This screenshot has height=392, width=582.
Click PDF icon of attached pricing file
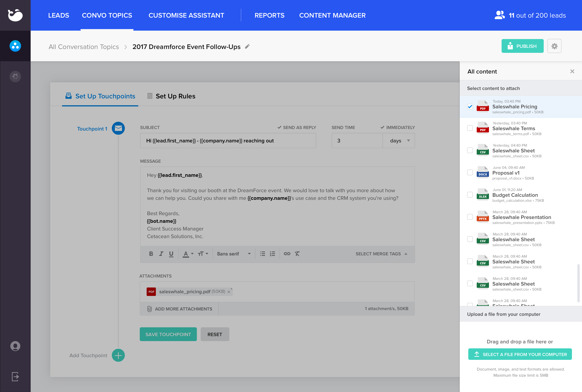tap(151, 292)
